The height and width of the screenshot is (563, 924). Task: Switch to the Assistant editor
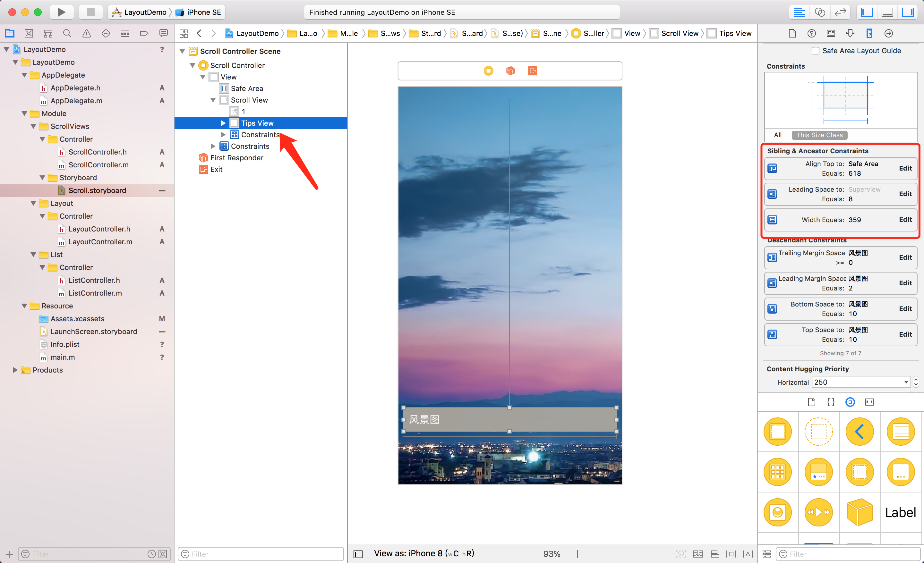[819, 12]
